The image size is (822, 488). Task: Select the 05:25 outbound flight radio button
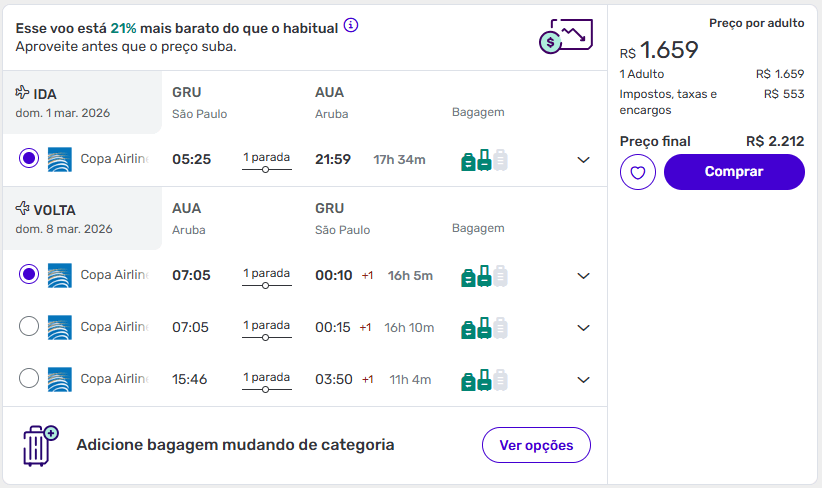click(29, 159)
